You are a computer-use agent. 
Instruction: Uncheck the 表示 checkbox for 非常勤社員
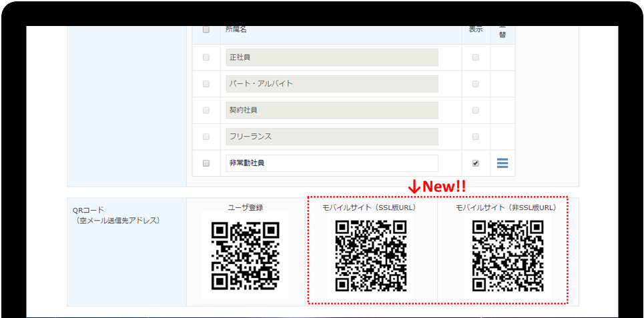(476, 163)
